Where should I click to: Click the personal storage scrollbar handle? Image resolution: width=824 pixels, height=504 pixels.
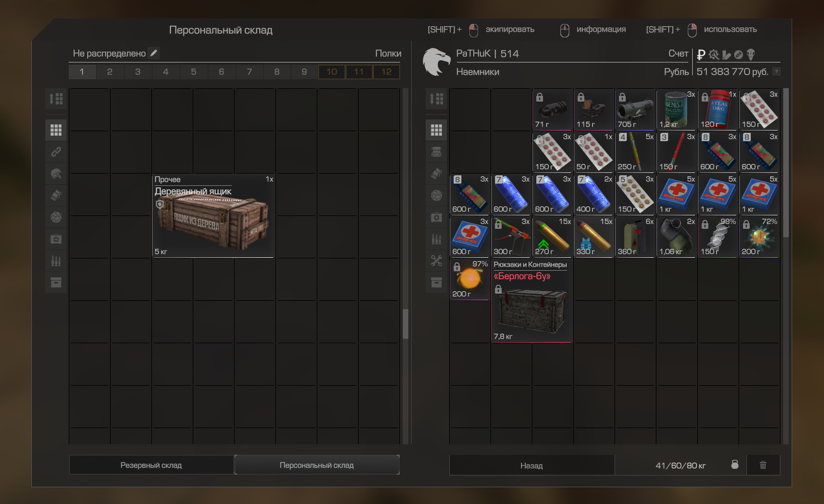406,324
